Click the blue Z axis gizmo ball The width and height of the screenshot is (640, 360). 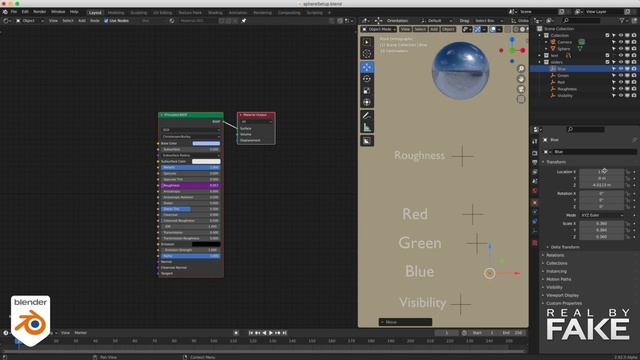[x=512, y=40]
